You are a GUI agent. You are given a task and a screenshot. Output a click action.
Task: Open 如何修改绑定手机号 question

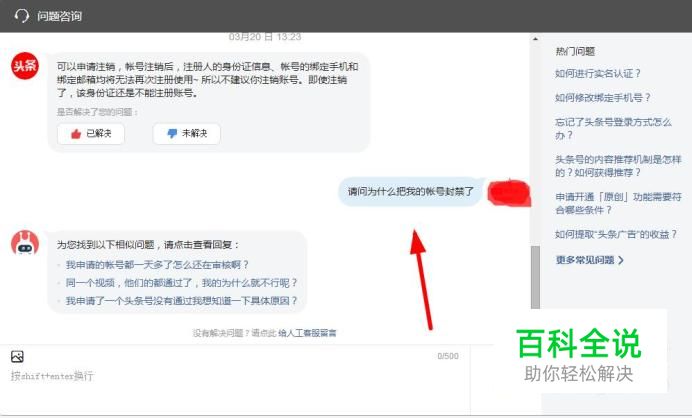[x=602, y=98]
